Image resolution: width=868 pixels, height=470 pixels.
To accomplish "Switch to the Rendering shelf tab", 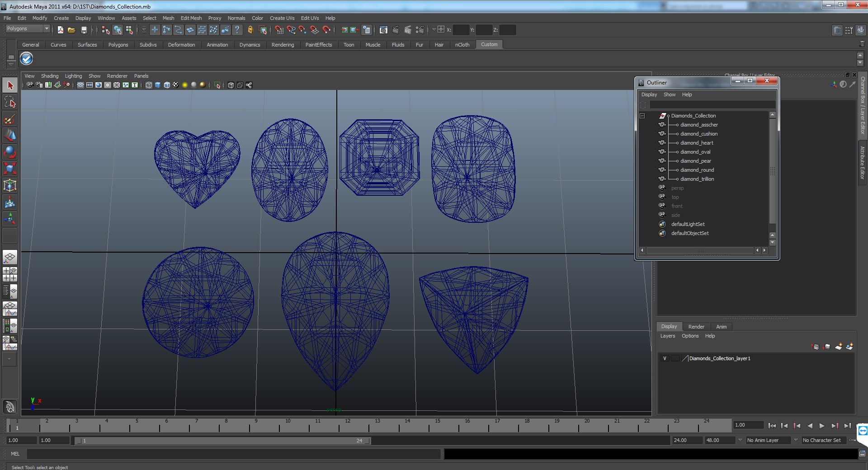I will pos(283,45).
